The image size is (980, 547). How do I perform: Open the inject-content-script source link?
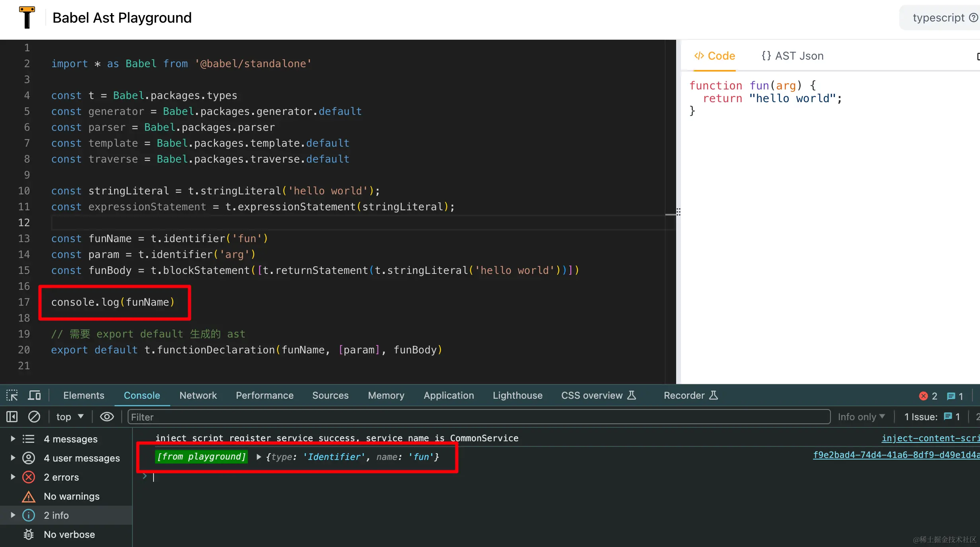point(930,438)
